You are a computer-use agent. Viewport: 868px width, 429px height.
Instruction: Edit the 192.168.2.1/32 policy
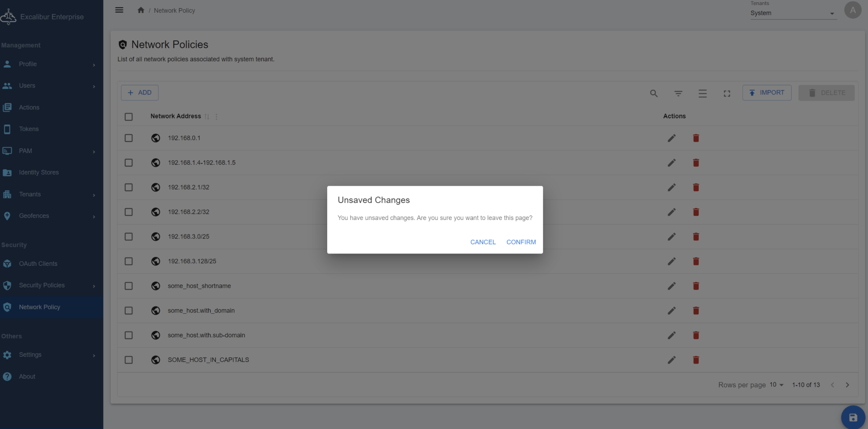click(x=671, y=187)
